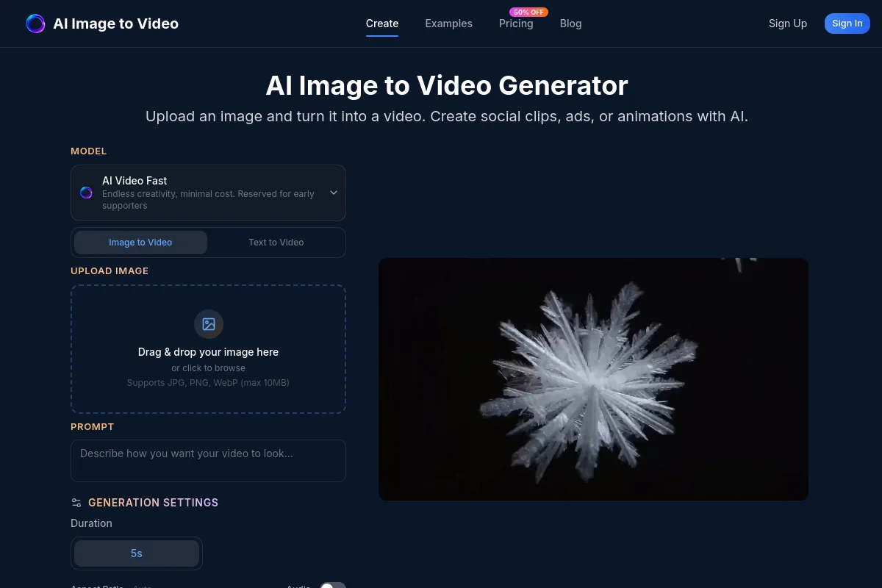Click the Duration label
Viewport: 882px width, 588px height.
tap(91, 523)
